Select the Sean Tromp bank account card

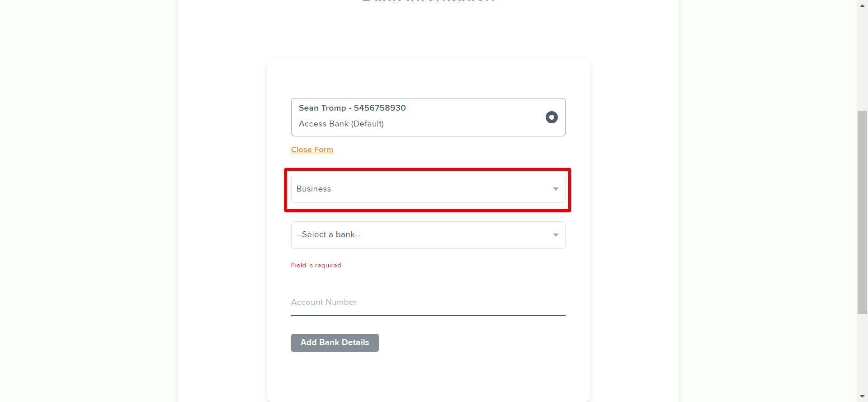[x=428, y=117]
